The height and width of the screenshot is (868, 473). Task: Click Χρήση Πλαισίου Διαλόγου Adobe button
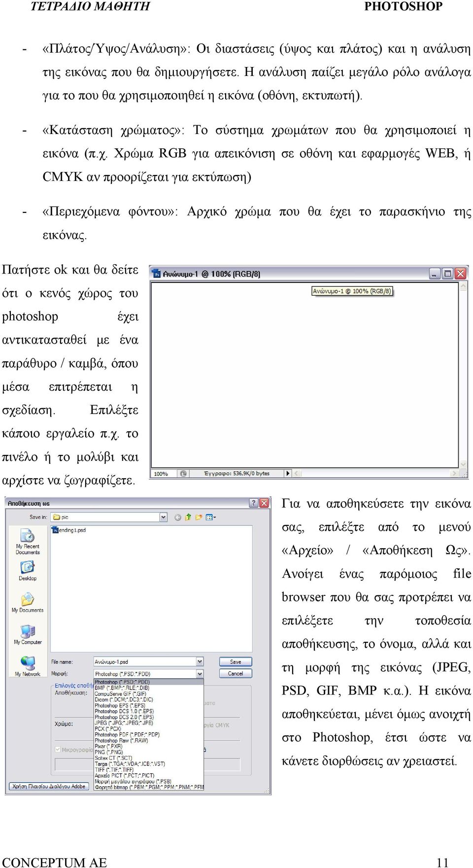(49, 786)
